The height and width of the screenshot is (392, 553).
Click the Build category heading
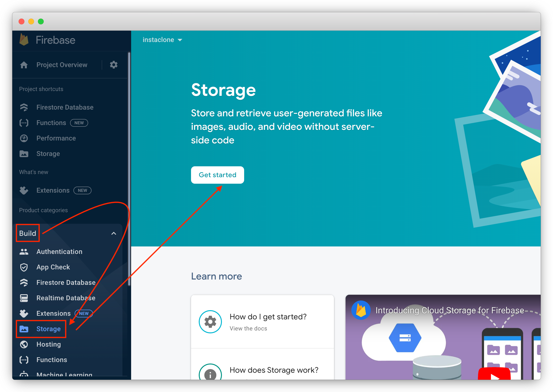(x=28, y=233)
